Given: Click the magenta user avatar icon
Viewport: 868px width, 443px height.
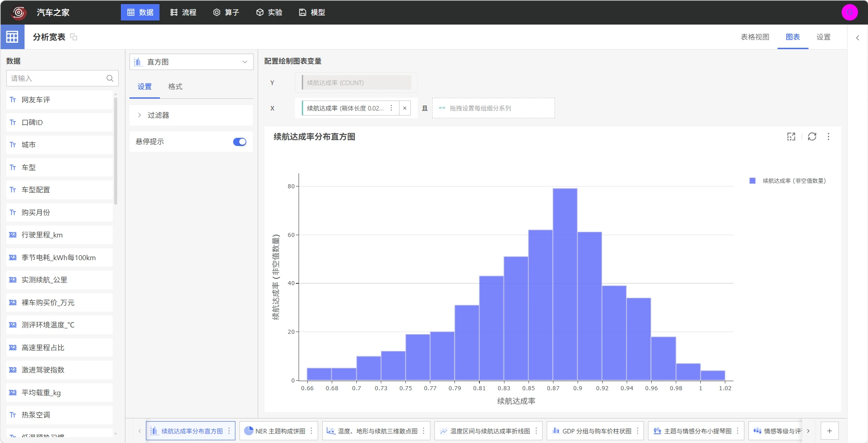Looking at the screenshot, I should click(849, 12).
